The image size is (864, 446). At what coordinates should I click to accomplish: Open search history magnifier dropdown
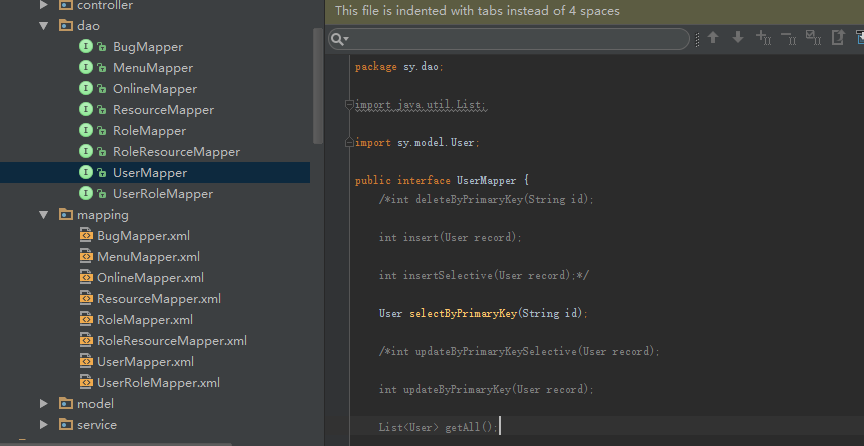(x=340, y=39)
